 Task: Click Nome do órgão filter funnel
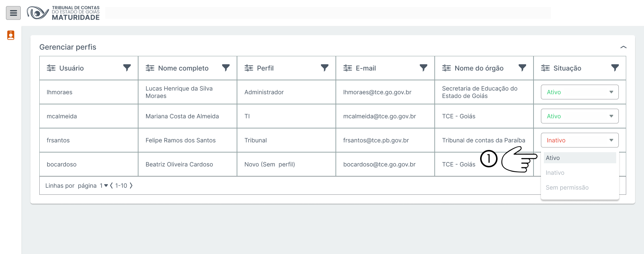point(522,68)
